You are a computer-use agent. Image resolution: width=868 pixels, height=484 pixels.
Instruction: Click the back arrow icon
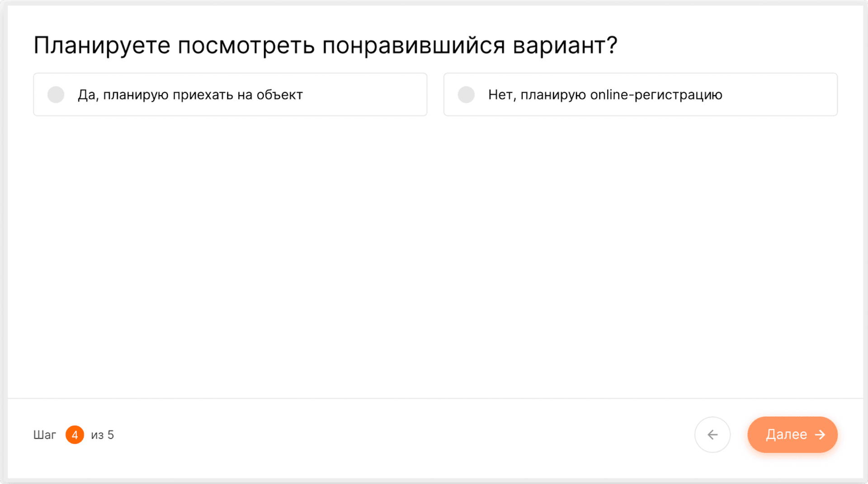(x=712, y=435)
